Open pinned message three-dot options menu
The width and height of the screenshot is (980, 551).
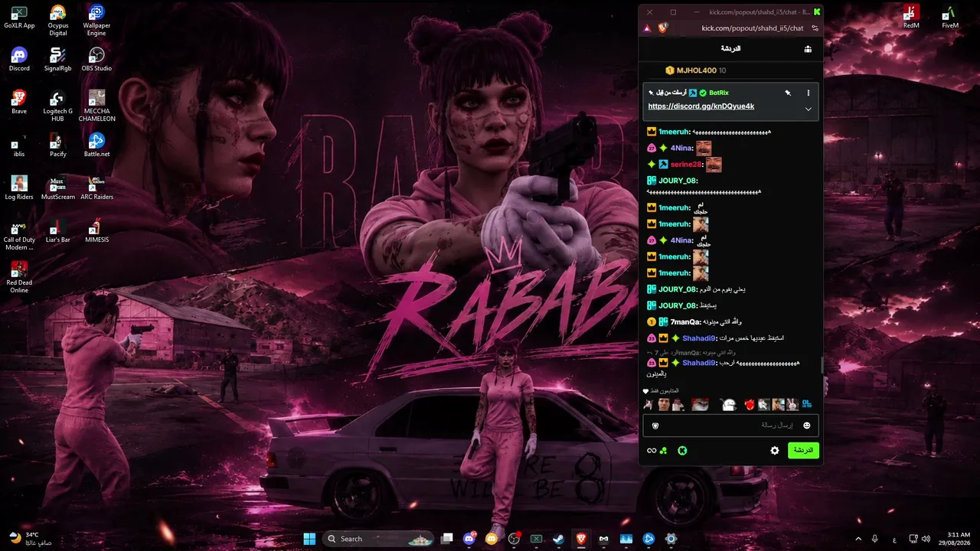point(808,93)
